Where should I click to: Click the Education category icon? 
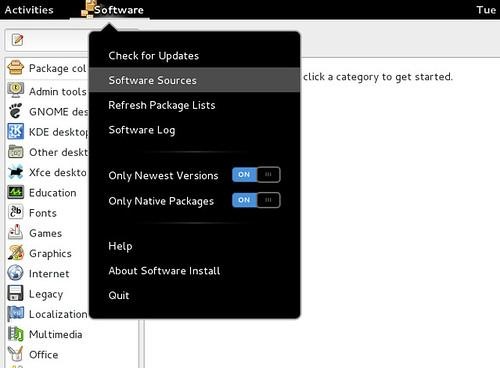tap(15, 192)
